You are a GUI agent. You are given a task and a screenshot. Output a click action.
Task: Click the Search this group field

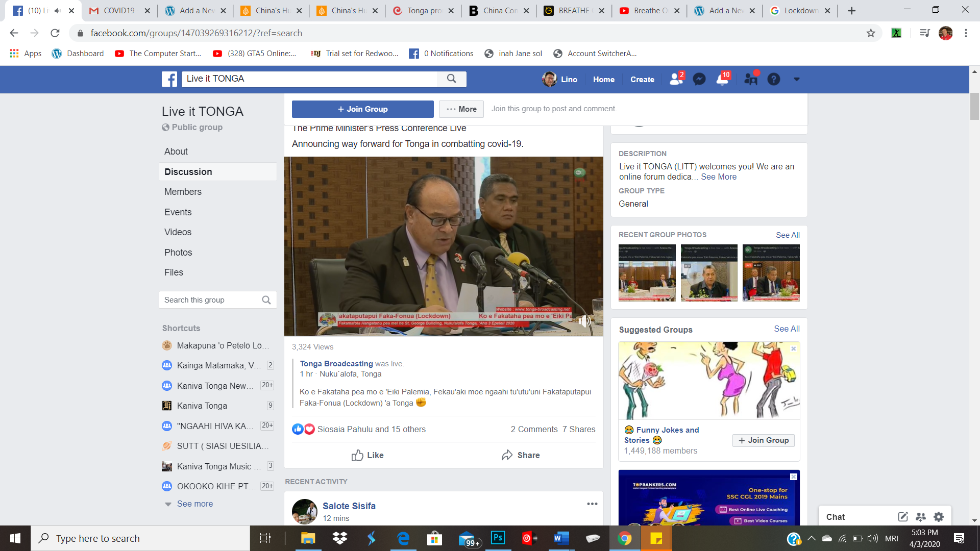[210, 300]
